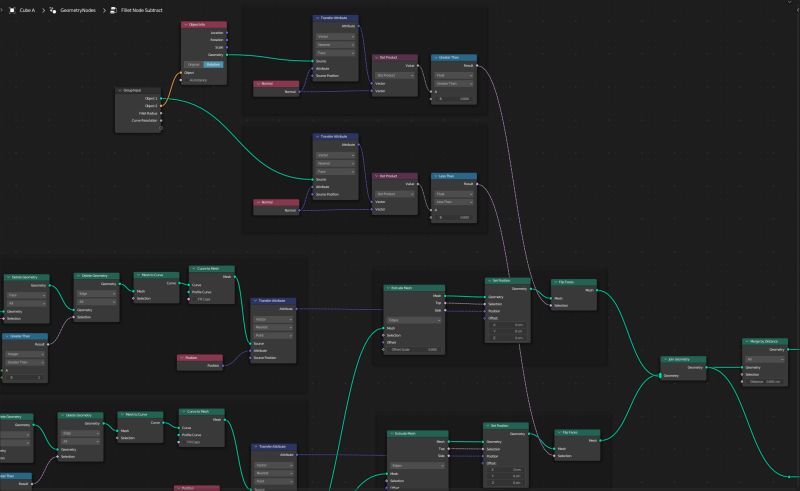
Task: Click the Cube A object icon in breadcrumb
Action: [12, 10]
